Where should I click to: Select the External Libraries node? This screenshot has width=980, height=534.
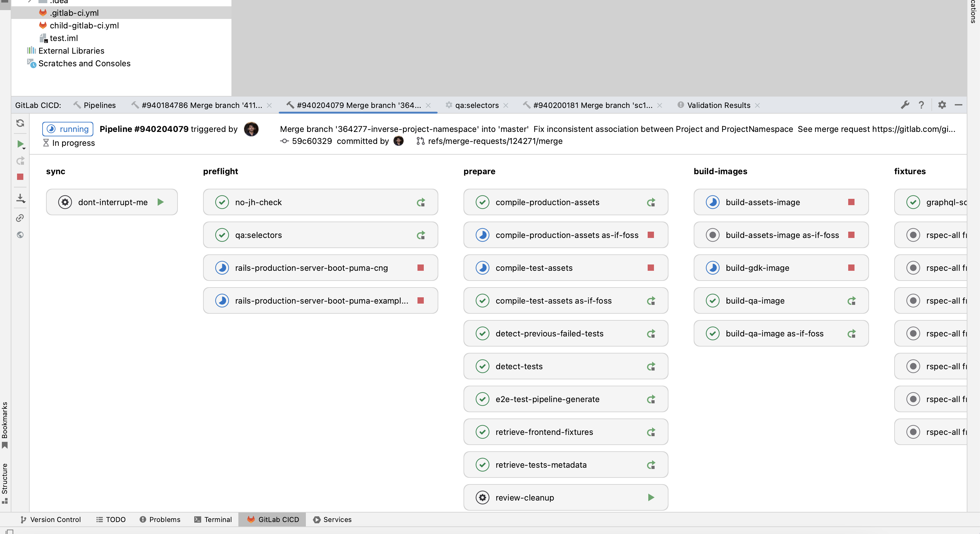pos(71,51)
